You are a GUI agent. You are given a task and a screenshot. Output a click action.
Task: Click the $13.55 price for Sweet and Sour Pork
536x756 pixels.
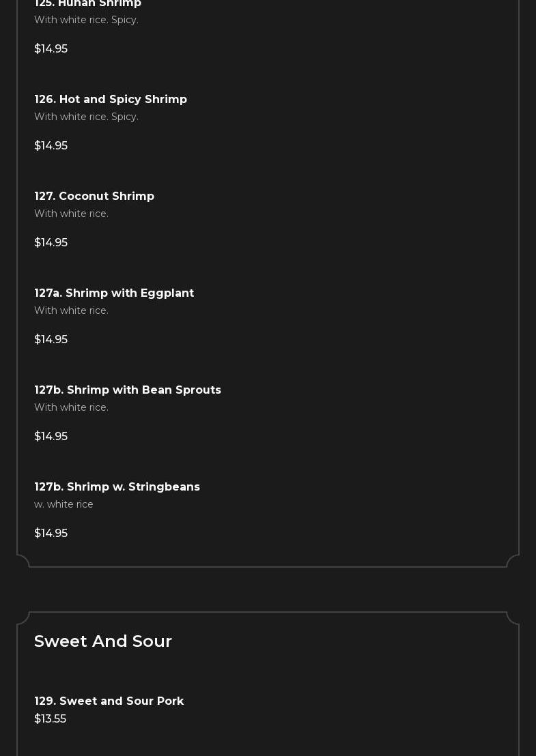(x=50, y=719)
